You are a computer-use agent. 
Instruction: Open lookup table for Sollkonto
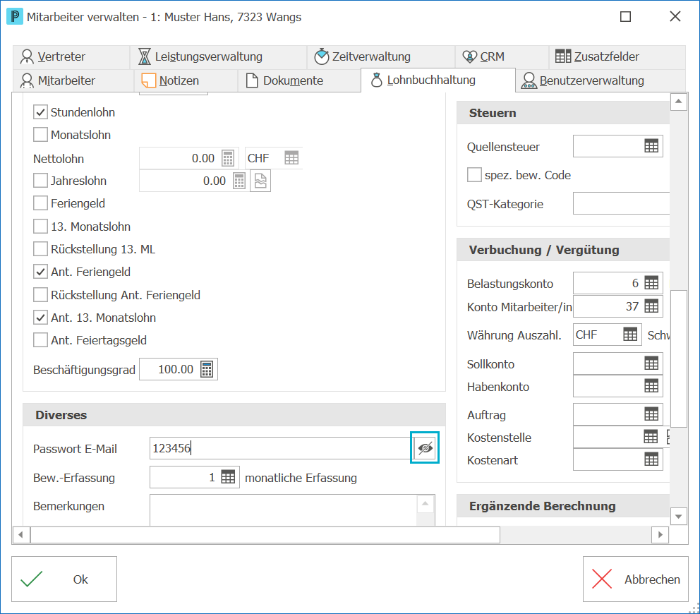(x=651, y=363)
